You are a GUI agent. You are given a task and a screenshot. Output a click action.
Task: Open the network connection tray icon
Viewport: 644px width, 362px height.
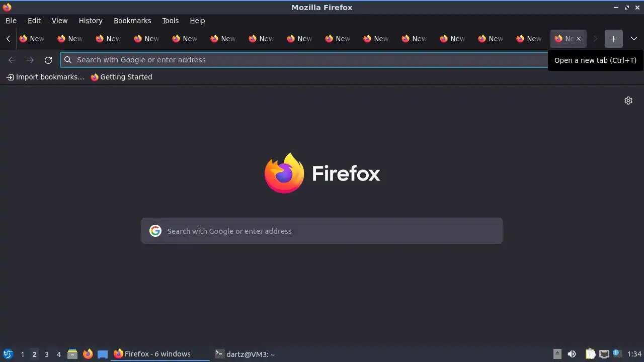coord(604,354)
